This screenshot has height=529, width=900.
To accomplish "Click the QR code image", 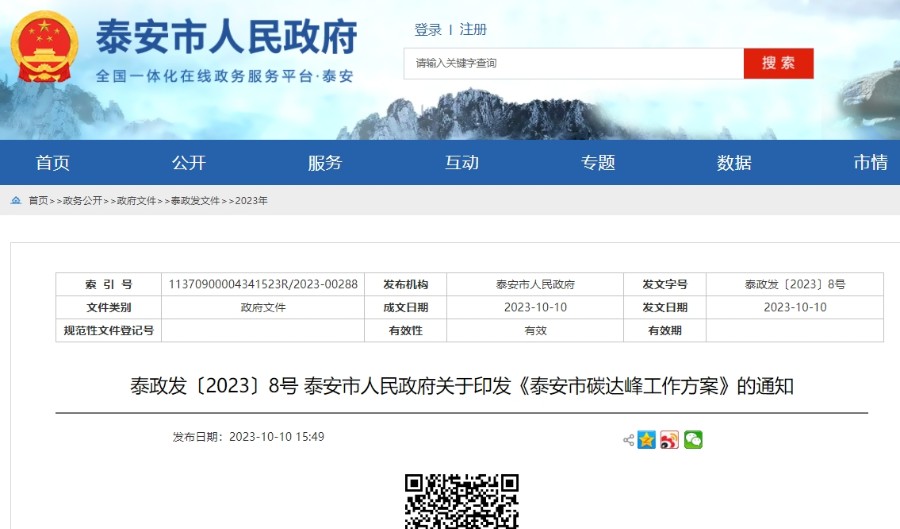I will (461, 501).
